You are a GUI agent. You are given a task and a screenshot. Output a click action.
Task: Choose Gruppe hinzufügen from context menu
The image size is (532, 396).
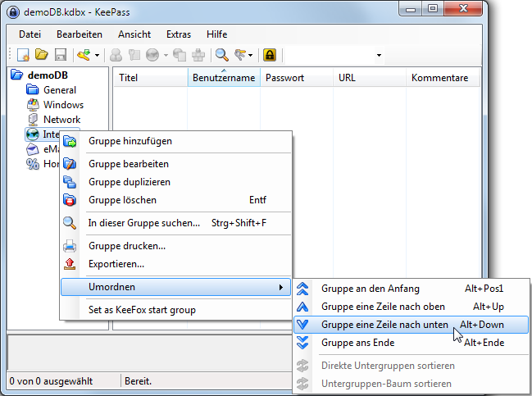[x=130, y=141]
